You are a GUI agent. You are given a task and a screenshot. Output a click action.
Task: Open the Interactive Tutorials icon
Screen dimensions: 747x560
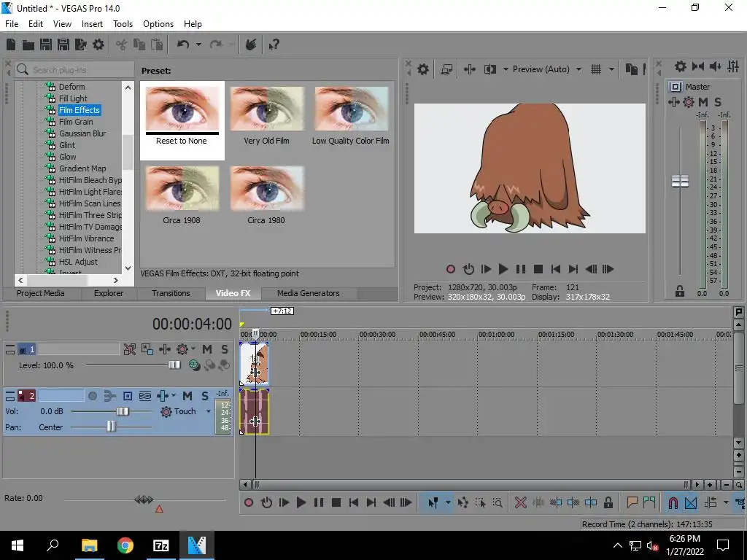251,44
